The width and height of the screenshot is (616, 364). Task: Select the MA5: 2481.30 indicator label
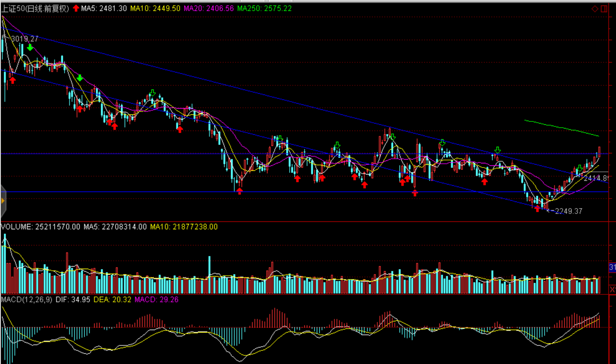point(104,8)
